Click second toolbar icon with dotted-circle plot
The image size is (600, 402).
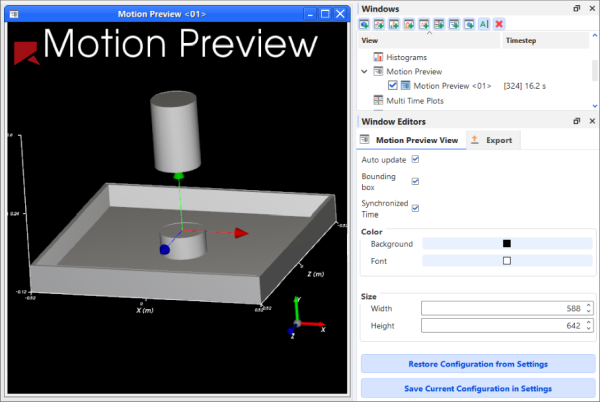(379, 24)
